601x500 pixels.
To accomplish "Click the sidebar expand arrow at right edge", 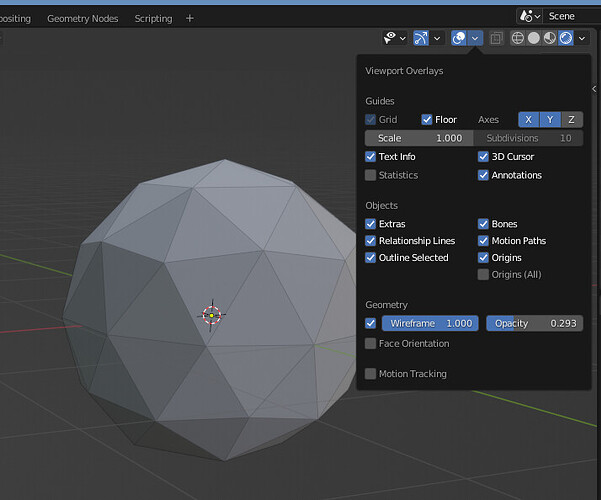I will click(594, 89).
